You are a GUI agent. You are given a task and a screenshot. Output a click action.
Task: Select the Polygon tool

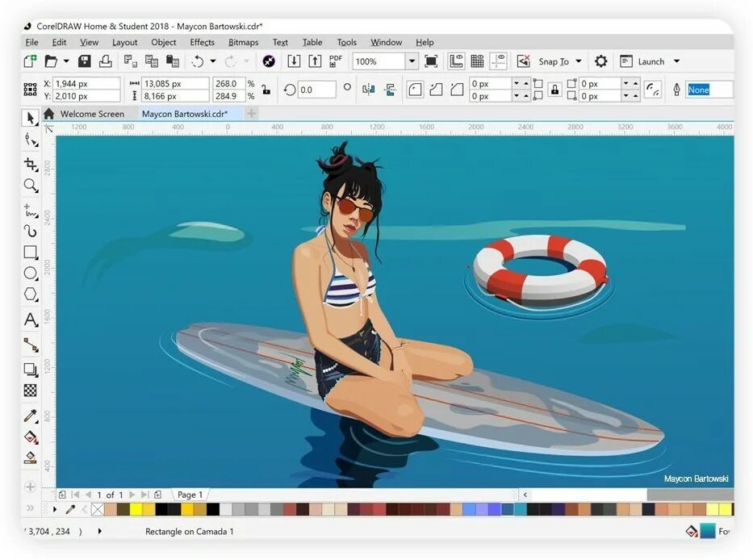coord(31,295)
